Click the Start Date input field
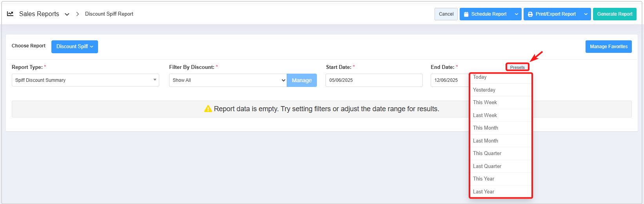The width and height of the screenshot is (644, 204). pos(374,80)
